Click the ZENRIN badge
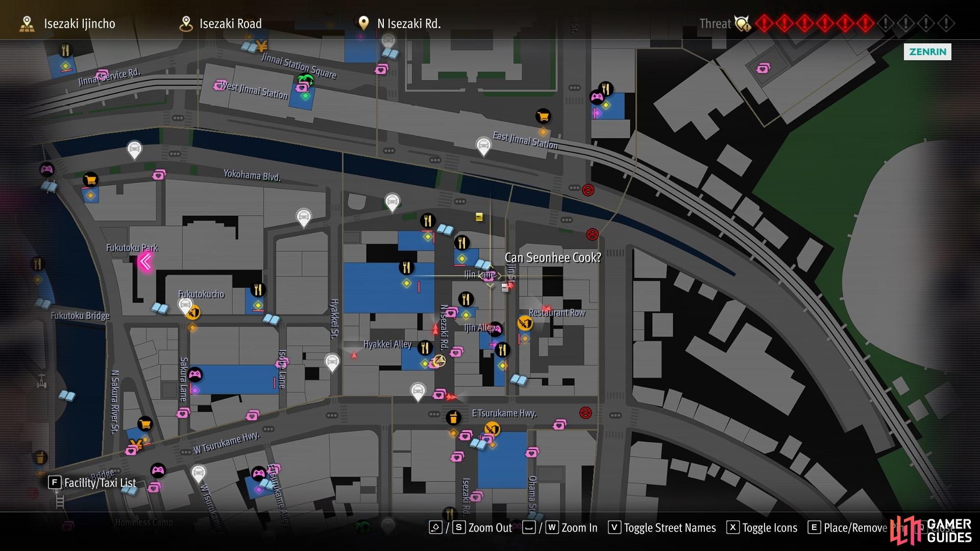The height and width of the screenshot is (551, 980). (927, 52)
